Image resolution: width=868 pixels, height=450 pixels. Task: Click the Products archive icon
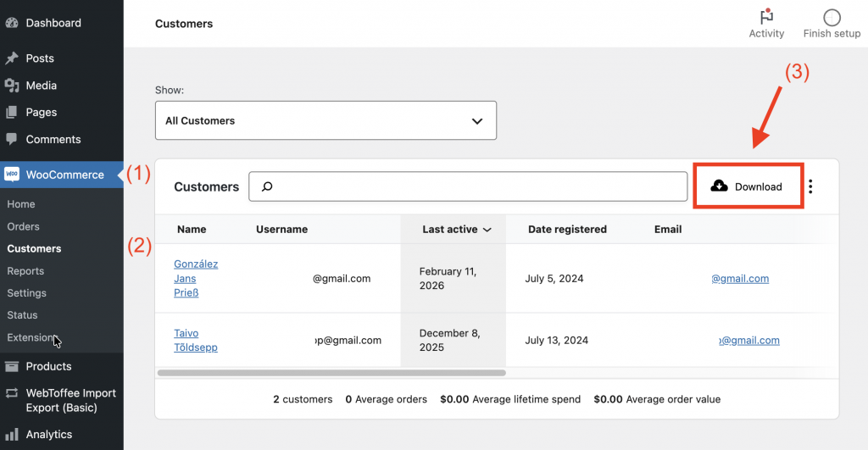[x=12, y=366]
